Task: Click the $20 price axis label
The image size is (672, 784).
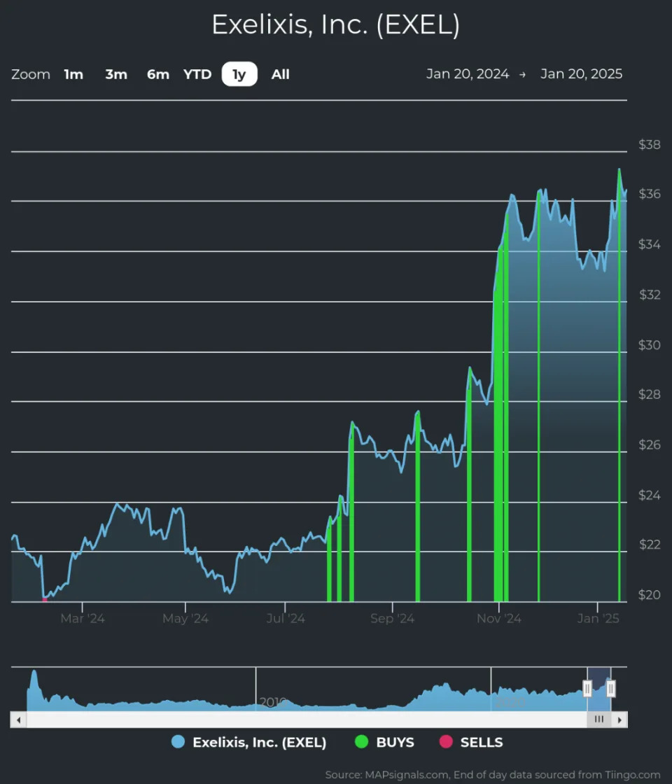Action: [649, 595]
